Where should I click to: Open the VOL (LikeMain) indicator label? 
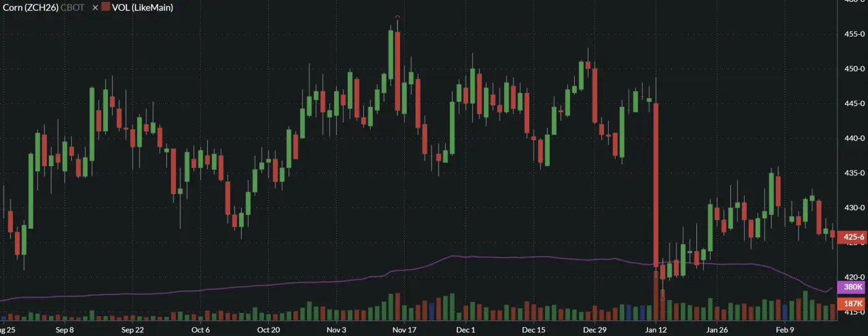(x=142, y=8)
